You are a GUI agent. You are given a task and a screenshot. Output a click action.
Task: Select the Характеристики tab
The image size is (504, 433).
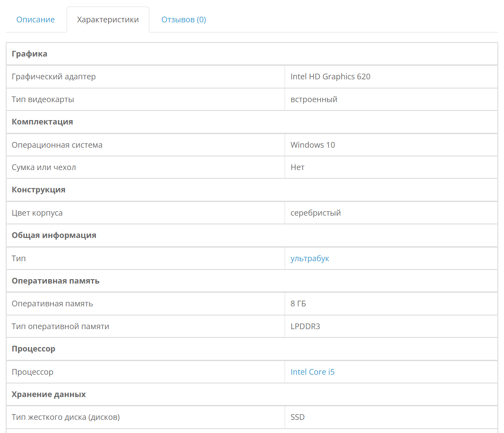click(x=108, y=20)
